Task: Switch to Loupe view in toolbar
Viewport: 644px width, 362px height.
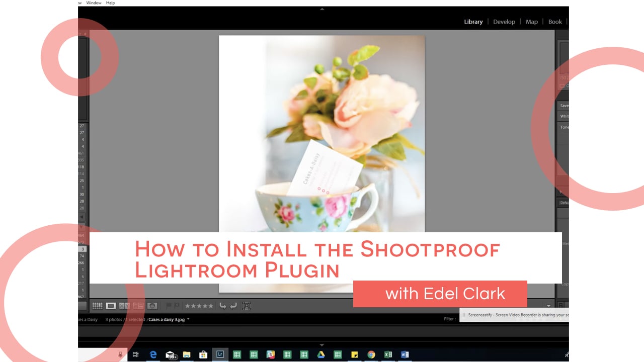Action: coord(111,306)
